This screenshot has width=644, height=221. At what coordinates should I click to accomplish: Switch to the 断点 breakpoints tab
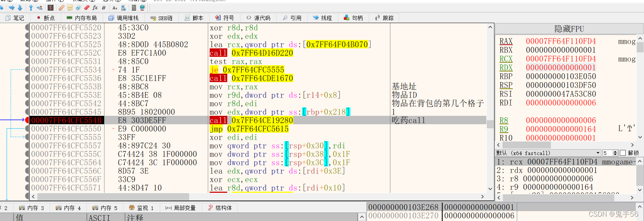click(x=46, y=18)
